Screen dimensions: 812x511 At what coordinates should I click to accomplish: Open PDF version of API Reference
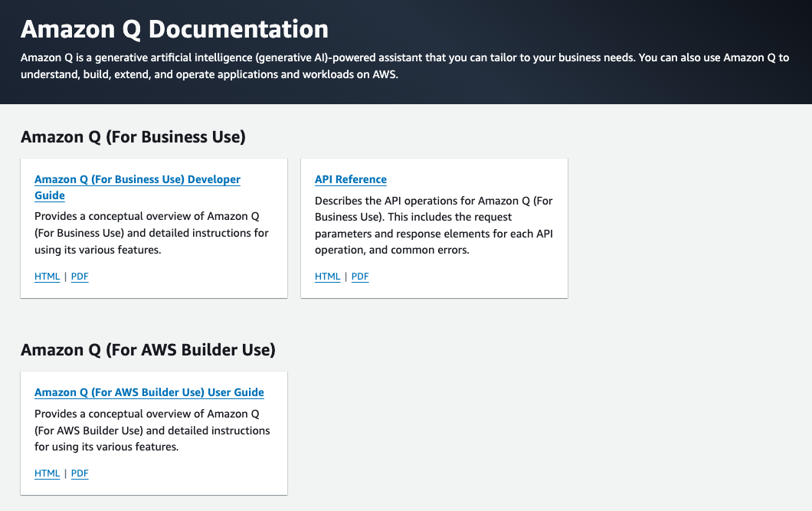360,277
